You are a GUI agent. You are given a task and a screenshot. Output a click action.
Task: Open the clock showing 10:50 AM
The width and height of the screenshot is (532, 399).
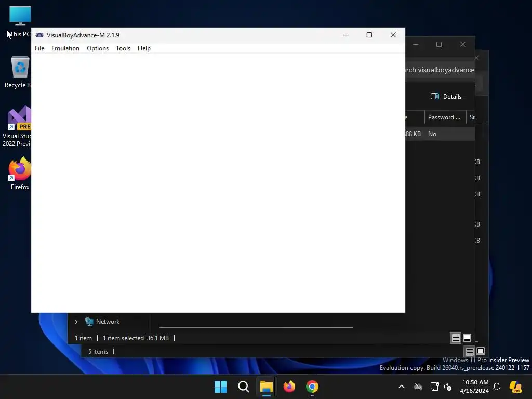point(474,387)
